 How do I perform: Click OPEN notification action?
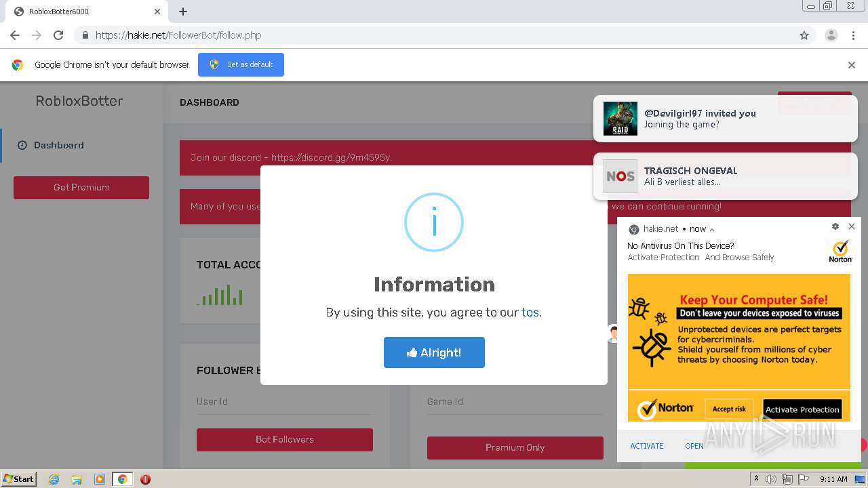(694, 446)
